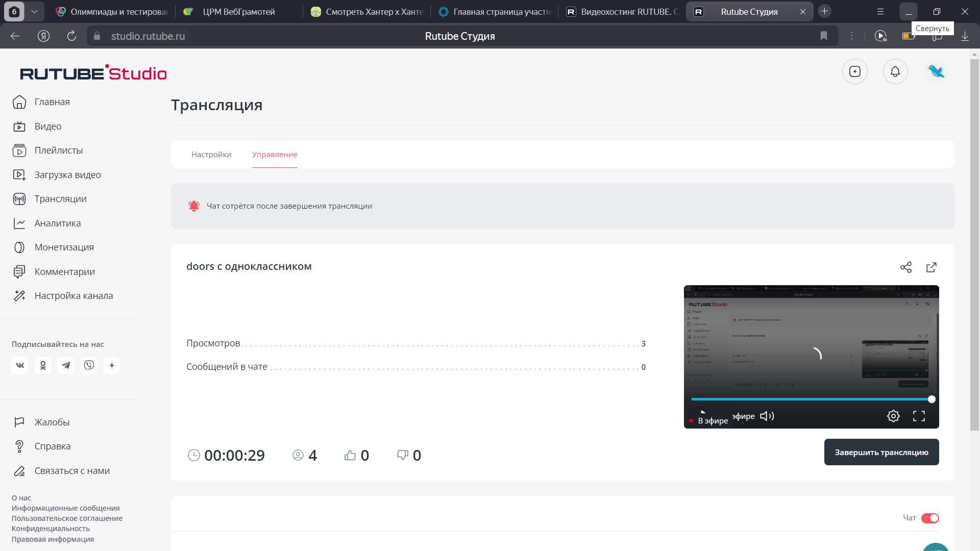Click the В эфире live indicator

tap(709, 421)
